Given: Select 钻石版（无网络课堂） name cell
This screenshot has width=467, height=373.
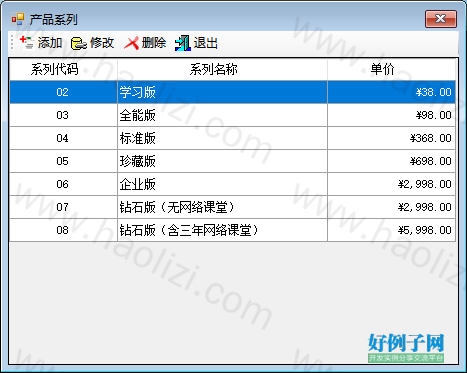Looking at the screenshot, I should click(x=222, y=207).
